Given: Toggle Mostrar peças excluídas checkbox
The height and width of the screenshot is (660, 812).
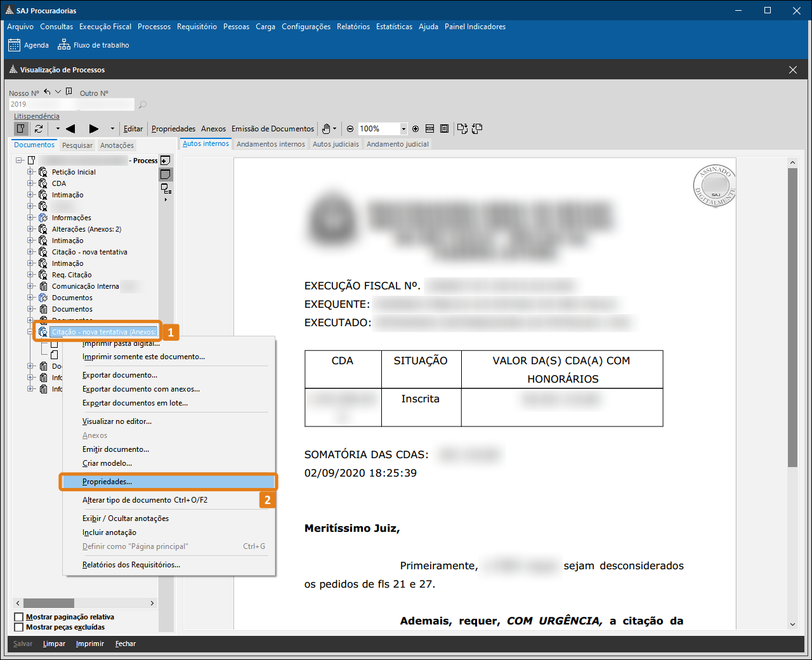Looking at the screenshot, I should click(18, 627).
